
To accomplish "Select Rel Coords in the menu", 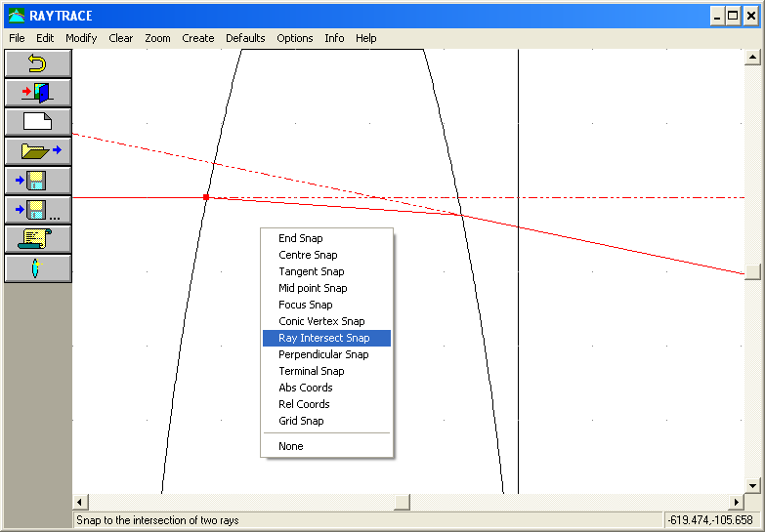I will click(326, 404).
